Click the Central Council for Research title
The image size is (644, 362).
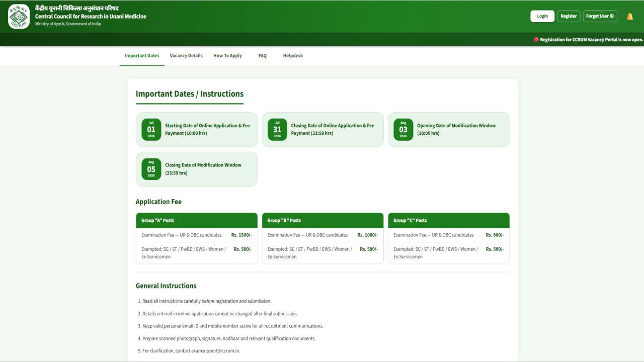pyautogui.click(x=91, y=17)
